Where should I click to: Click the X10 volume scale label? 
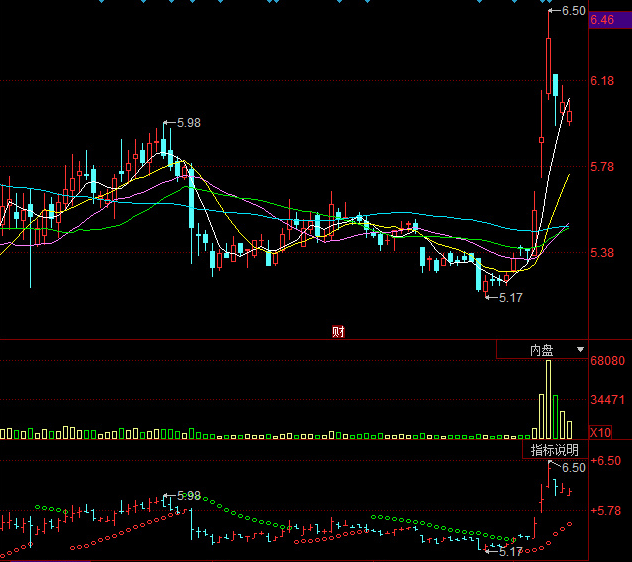(601, 433)
